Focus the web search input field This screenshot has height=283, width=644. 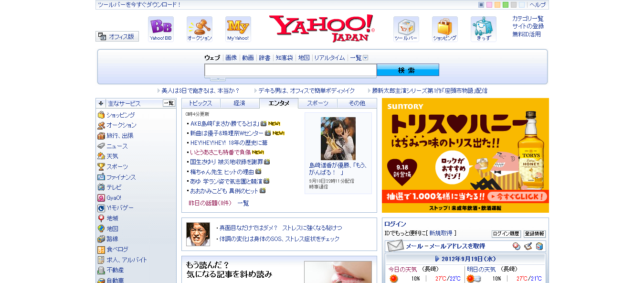pos(291,70)
